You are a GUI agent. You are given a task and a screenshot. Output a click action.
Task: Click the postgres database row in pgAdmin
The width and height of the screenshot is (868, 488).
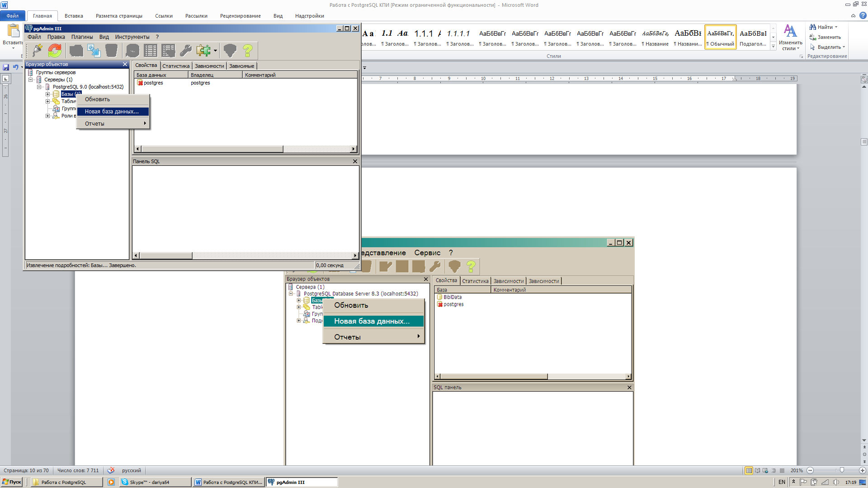[246, 83]
